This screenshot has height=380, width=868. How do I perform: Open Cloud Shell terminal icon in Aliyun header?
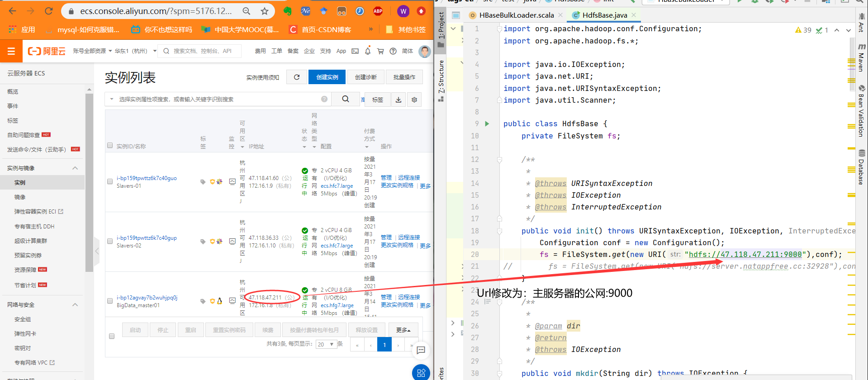(355, 51)
